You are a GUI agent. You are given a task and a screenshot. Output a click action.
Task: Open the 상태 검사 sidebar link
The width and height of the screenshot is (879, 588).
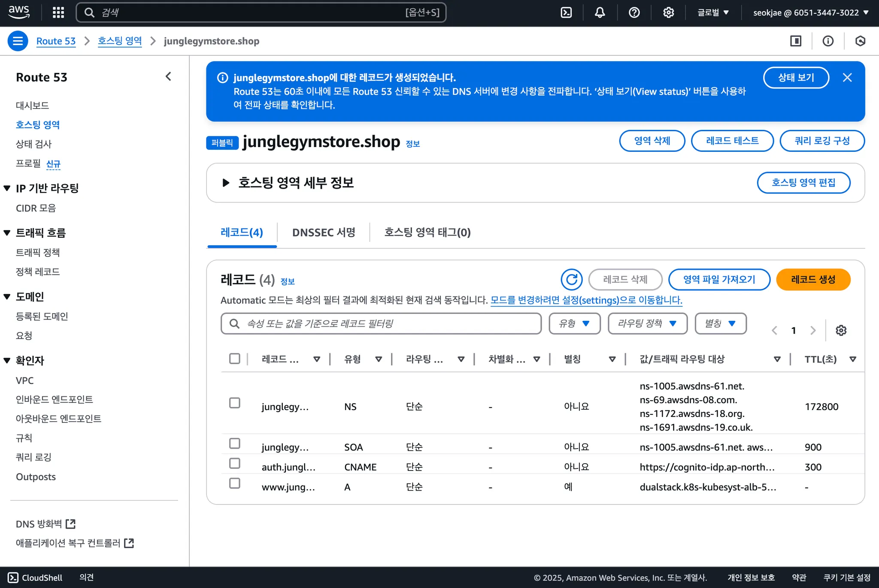click(33, 144)
